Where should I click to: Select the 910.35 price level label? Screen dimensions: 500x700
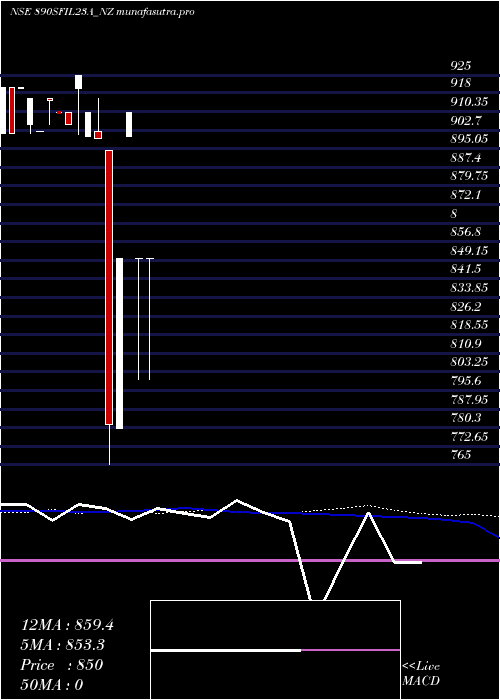[469, 102]
